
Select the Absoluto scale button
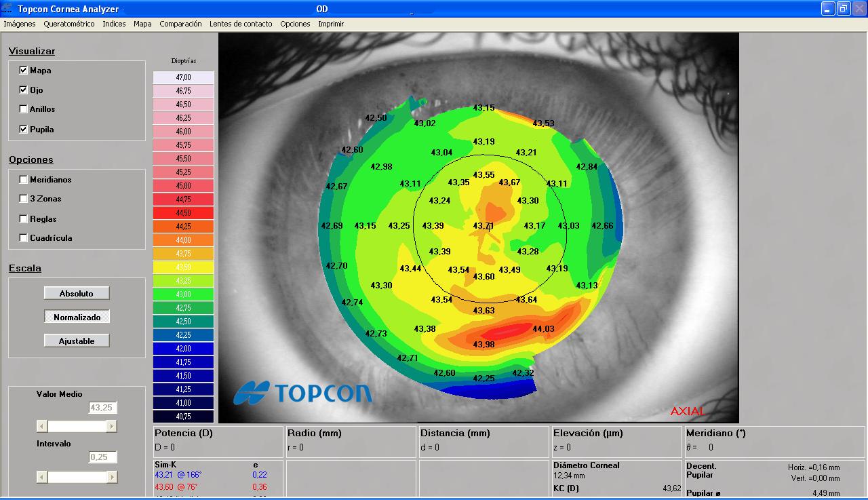coord(77,293)
